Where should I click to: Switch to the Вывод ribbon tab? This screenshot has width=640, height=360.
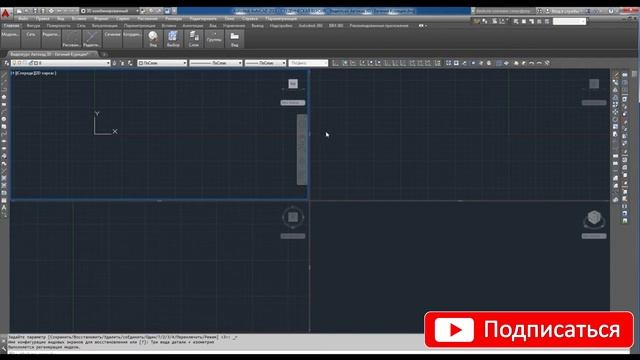coord(258,26)
